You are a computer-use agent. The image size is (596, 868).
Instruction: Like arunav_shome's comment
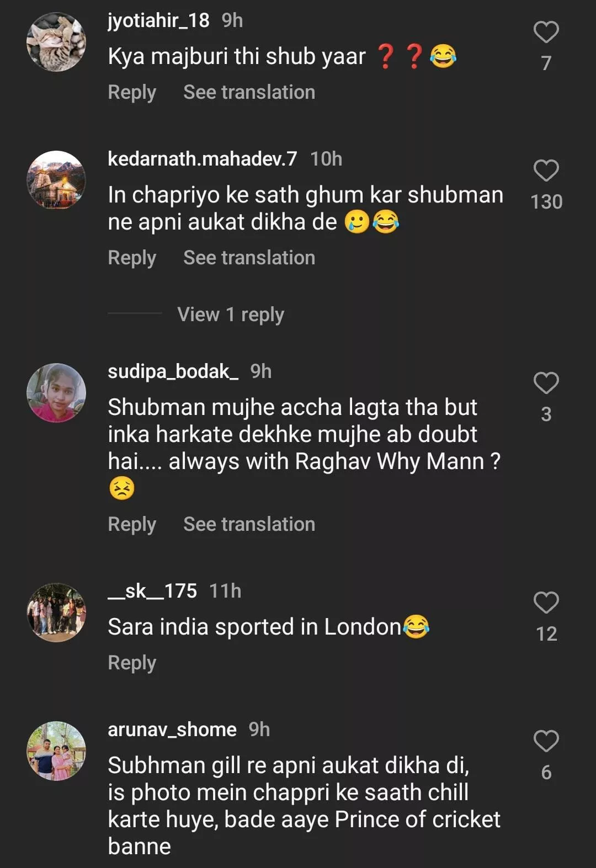pyautogui.click(x=546, y=741)
